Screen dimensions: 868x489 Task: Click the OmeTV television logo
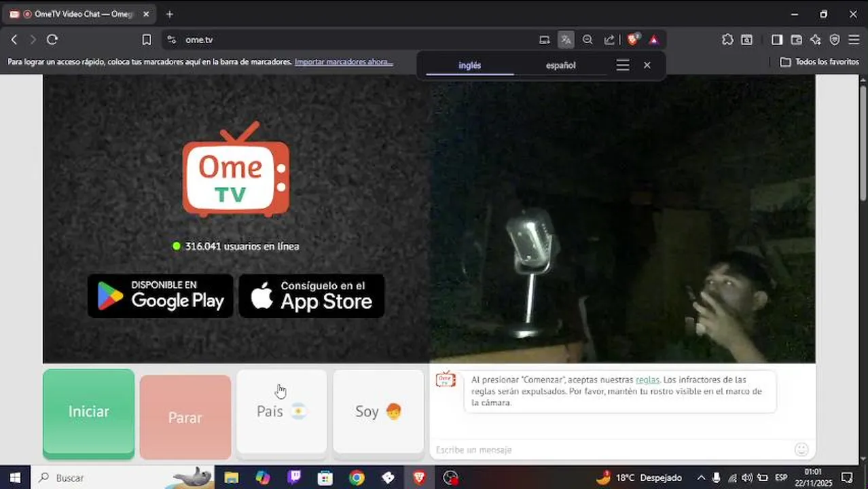(x=236, y=170)
